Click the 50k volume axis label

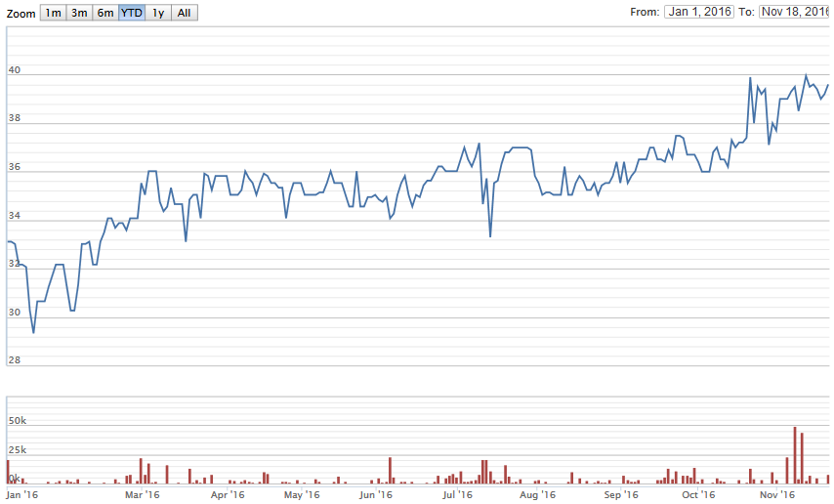[18, 421]
